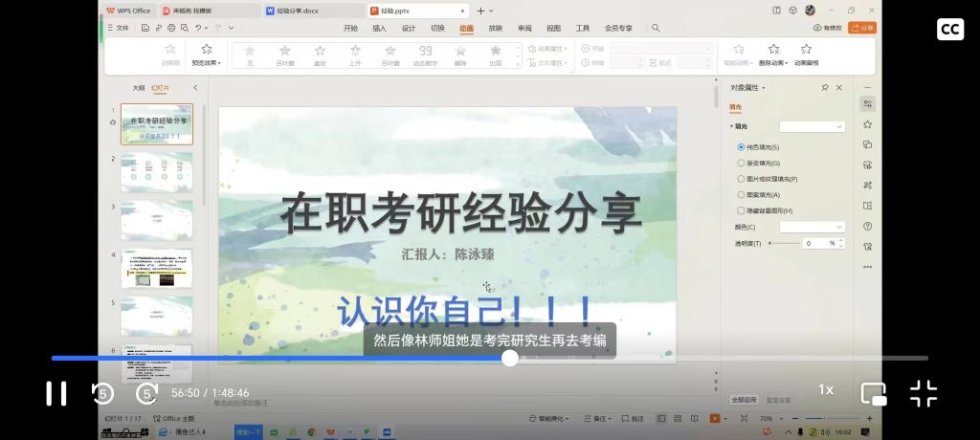Click the help question mark sidebar icon
The width and height of the screenshot is (980, 440).
tap(867, 227)
